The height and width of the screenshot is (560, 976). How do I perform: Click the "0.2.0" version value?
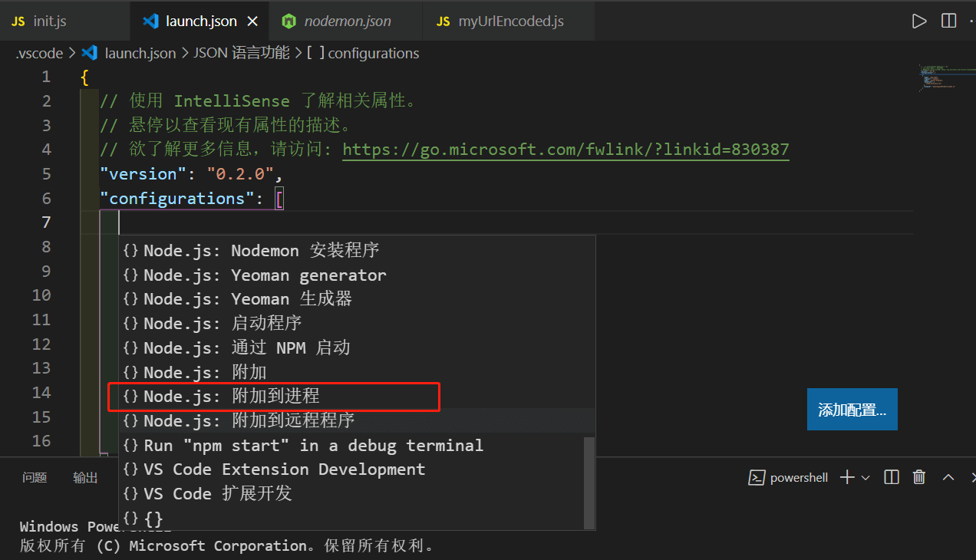click(x=240, y=174)
